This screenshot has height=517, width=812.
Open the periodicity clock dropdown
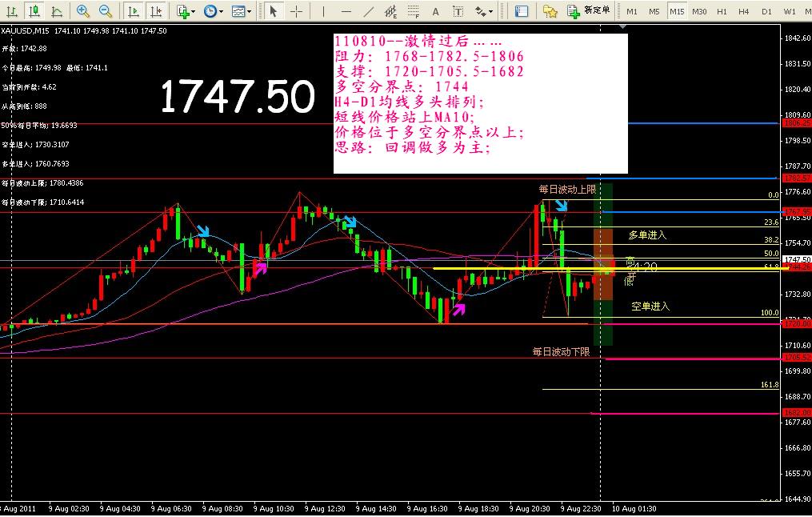(212, 11)
